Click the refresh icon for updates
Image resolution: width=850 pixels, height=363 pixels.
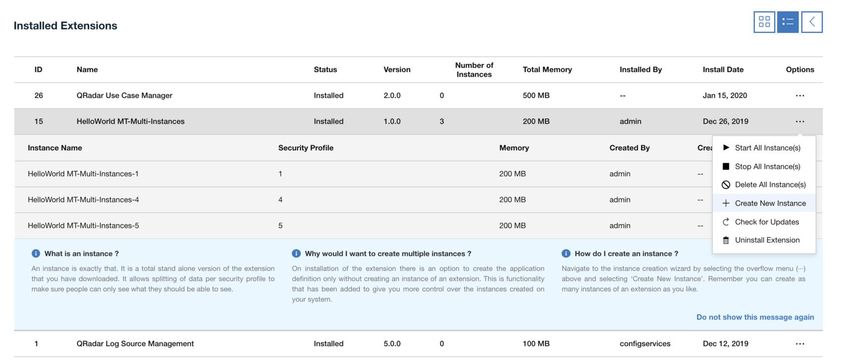726,222
